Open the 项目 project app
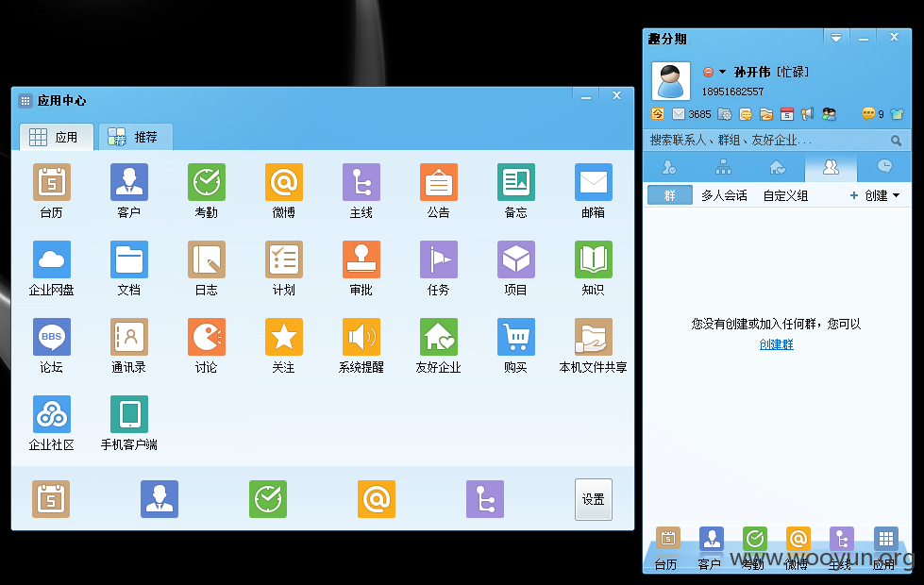Viewport: 924px width, 585px height. (515, 259)
